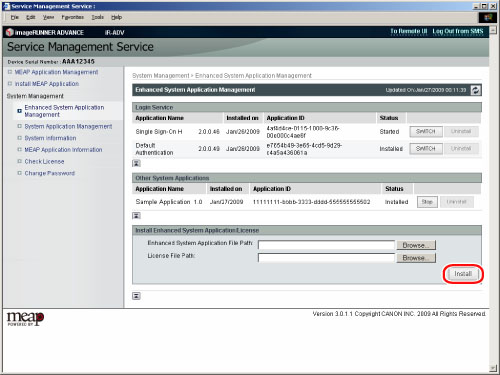Select Enhanced System Application Management in sidebar

(64, 111)
